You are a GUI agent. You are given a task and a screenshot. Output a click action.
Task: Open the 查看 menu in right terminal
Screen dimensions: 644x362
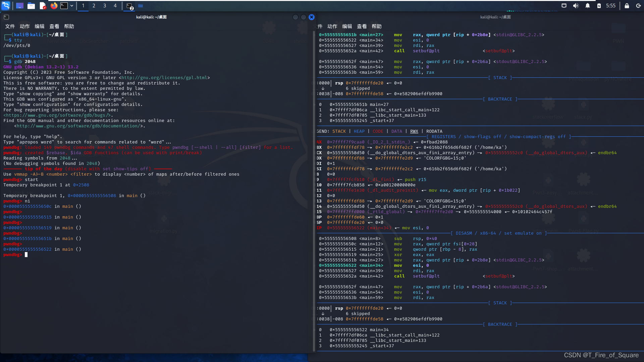362,26
